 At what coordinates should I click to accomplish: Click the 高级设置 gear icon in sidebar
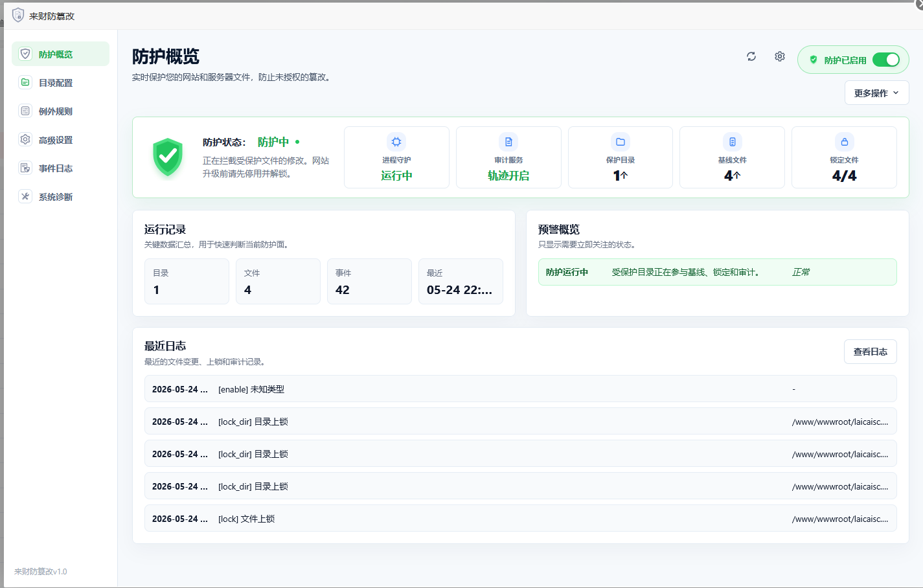coord(25,139)
